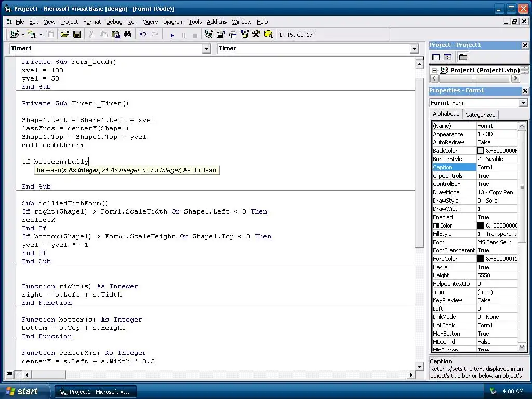Click View Object icon in Project panel
This screenshot has width=532, height=399.
coord(447,57)
